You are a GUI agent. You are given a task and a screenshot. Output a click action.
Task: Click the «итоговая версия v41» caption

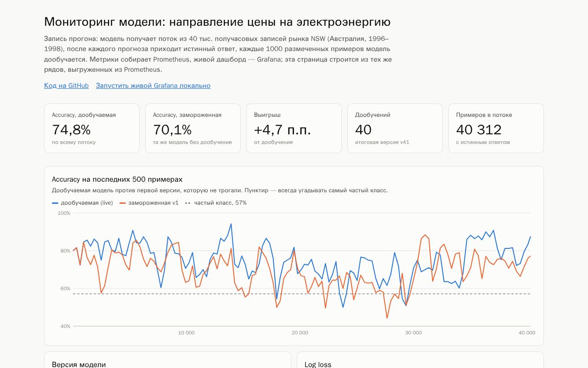pos(382,142)
